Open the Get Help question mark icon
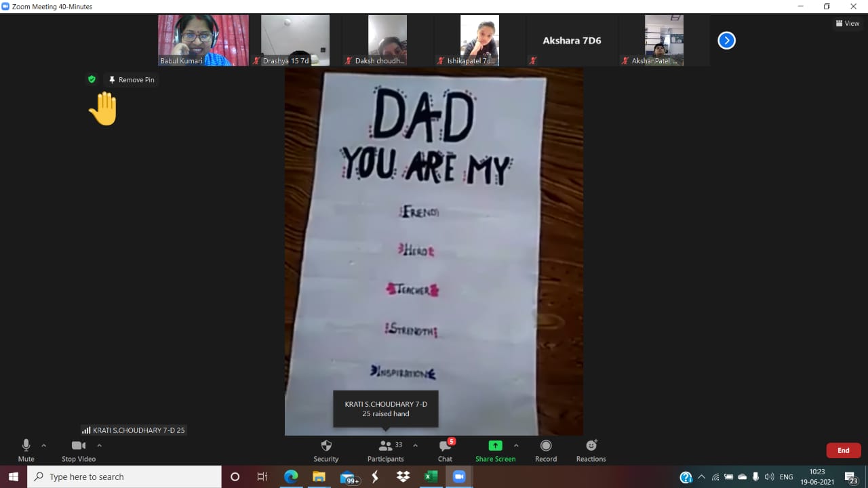 coord(686,477)
